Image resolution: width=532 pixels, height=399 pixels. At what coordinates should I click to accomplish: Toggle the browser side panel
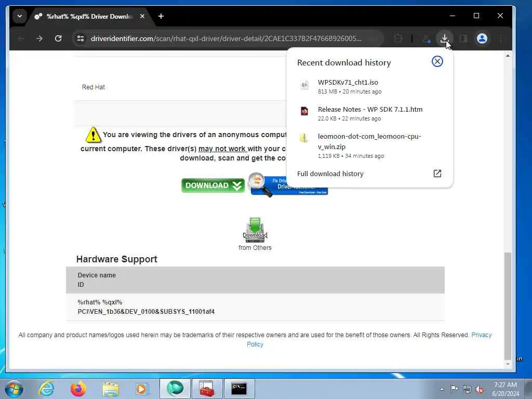pos(463,38)
